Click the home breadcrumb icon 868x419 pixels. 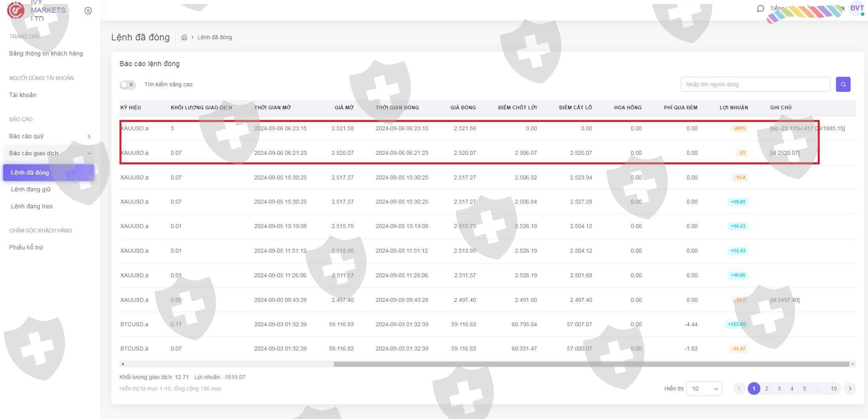(x=184, y=37)
